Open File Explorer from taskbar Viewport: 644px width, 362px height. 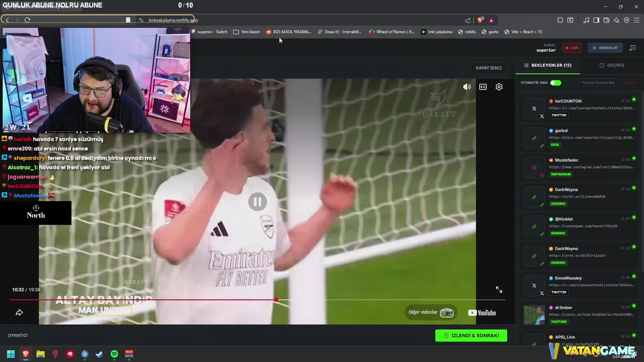click(x=40, y=354)
